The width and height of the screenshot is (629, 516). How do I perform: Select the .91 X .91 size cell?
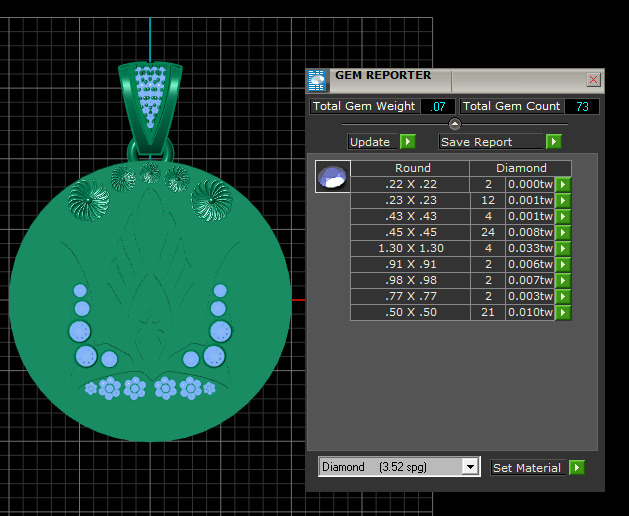click(411, 264)
